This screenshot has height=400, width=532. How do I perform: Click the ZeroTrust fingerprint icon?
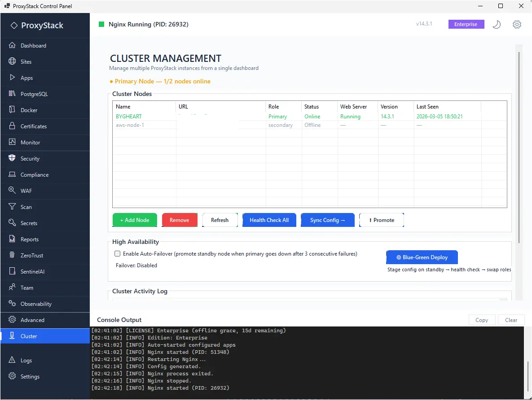tap(12, 255)
